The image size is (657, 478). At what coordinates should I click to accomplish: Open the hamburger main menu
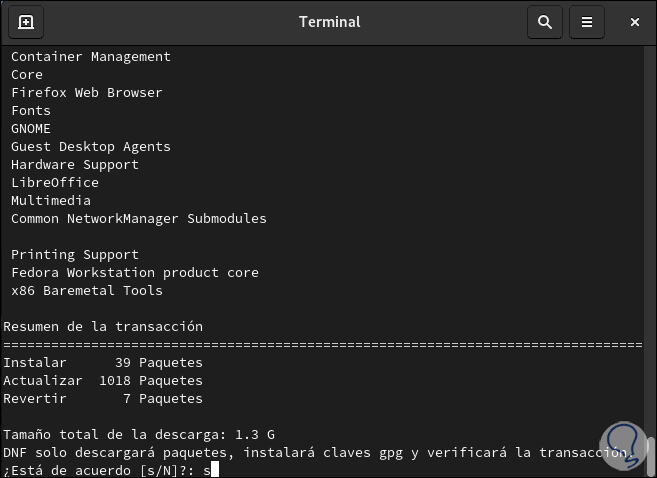587,22
